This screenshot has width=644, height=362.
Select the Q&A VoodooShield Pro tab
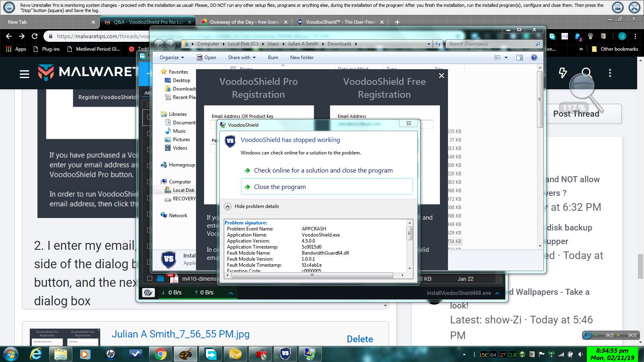coord(147,22)
